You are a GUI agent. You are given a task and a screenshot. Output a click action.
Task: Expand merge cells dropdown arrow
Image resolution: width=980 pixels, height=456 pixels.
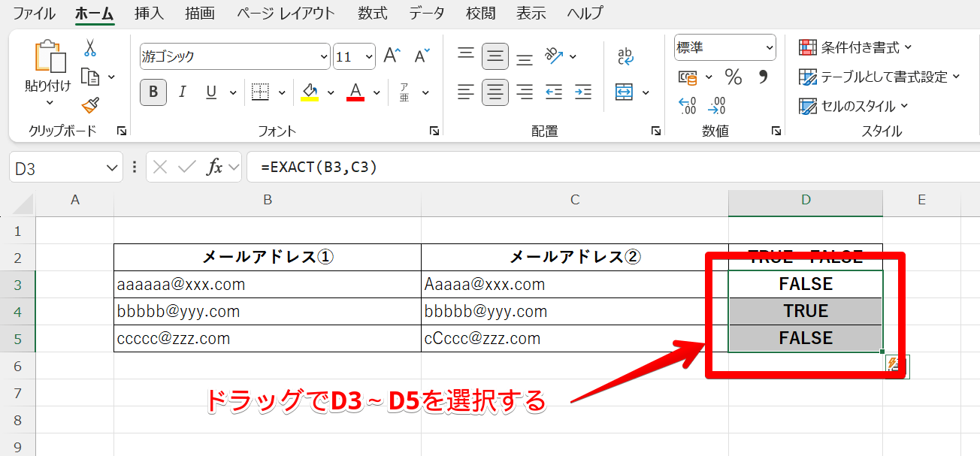(646, 92)
